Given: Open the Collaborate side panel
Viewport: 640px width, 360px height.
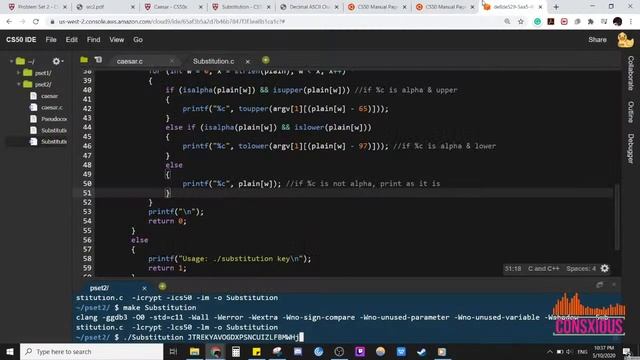Looking at the screenshot, I should pos(631,73).
